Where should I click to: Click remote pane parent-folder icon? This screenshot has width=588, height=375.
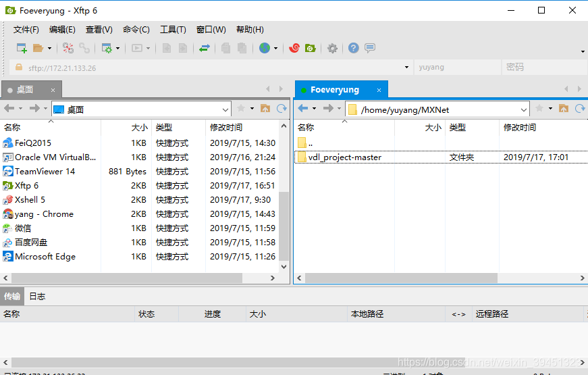pos(564,109)
